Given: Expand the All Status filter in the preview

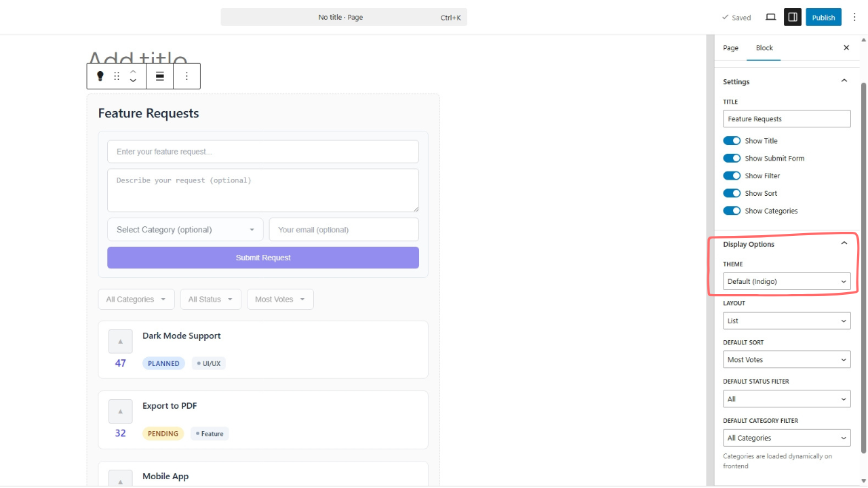Looking at the screenshot, I should [x=210, y=299].
